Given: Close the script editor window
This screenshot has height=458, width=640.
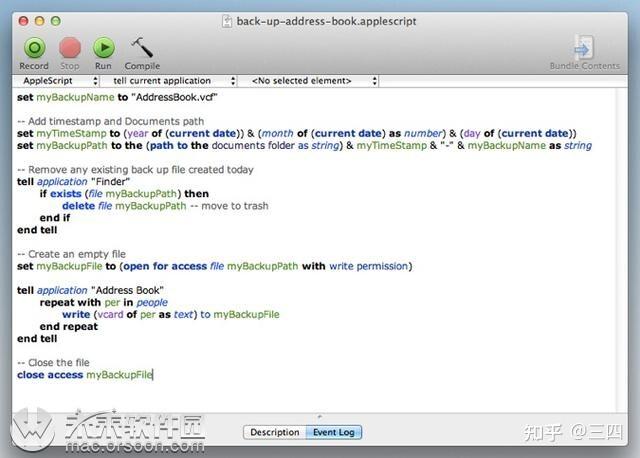Looking at the screenshot, I should tap(24, 21).
